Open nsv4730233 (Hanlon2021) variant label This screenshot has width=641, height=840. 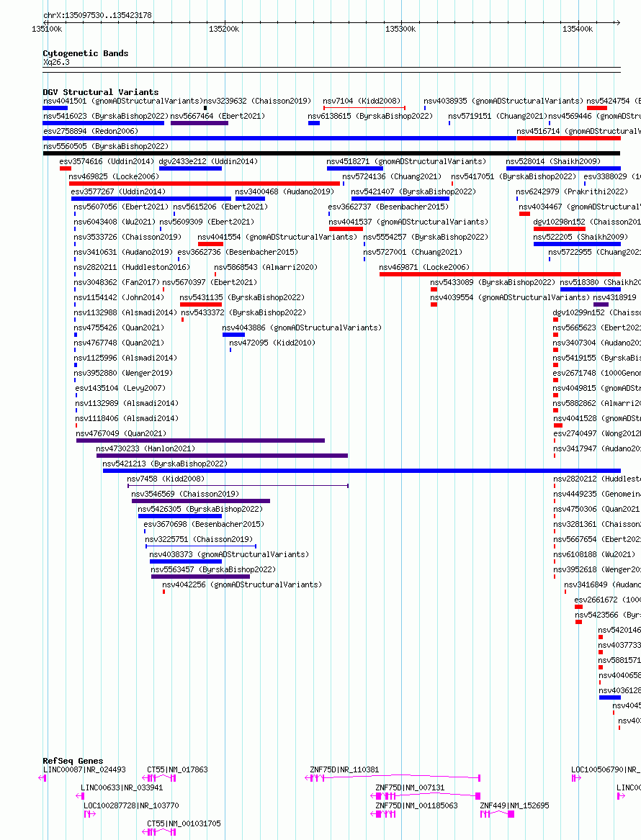145,449
